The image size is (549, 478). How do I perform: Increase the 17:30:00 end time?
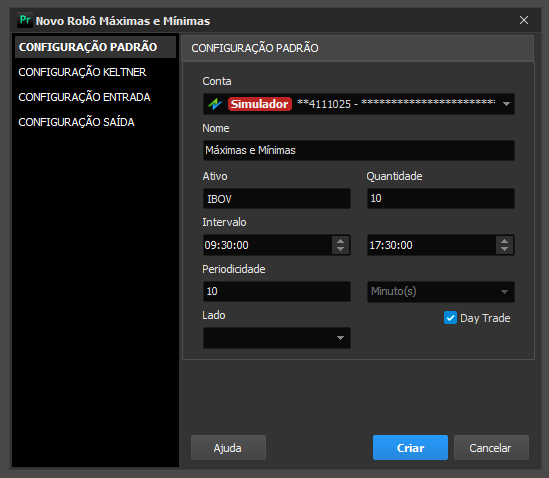coord(505,241)
